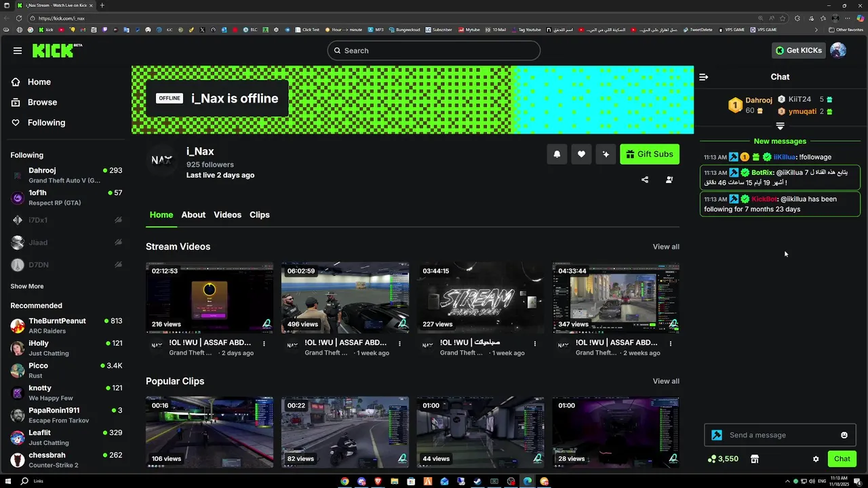Share the i_Nax channel via share icon
Screen dimensions: 868x488
(645, 180)
